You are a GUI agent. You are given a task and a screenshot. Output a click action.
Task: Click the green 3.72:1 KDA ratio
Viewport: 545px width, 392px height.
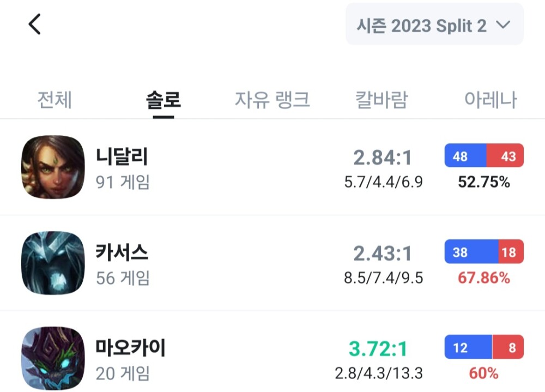378,349
